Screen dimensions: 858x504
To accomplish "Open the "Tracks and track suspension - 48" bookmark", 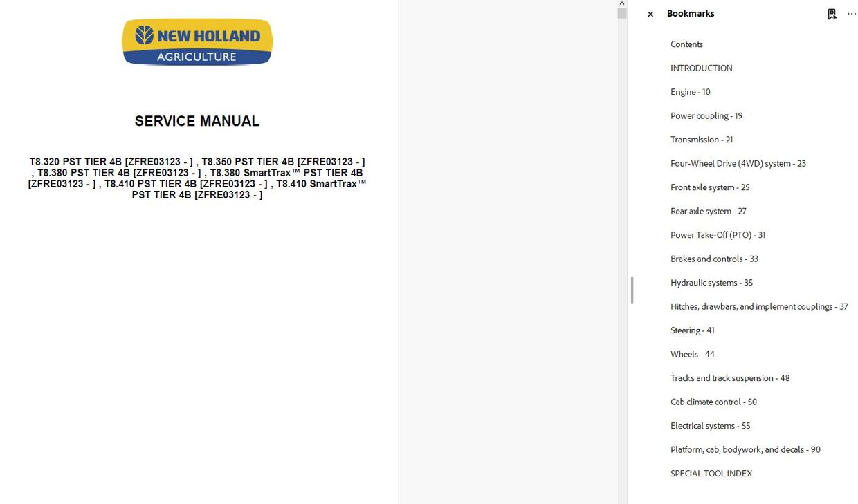I will [x=730, y=377].
